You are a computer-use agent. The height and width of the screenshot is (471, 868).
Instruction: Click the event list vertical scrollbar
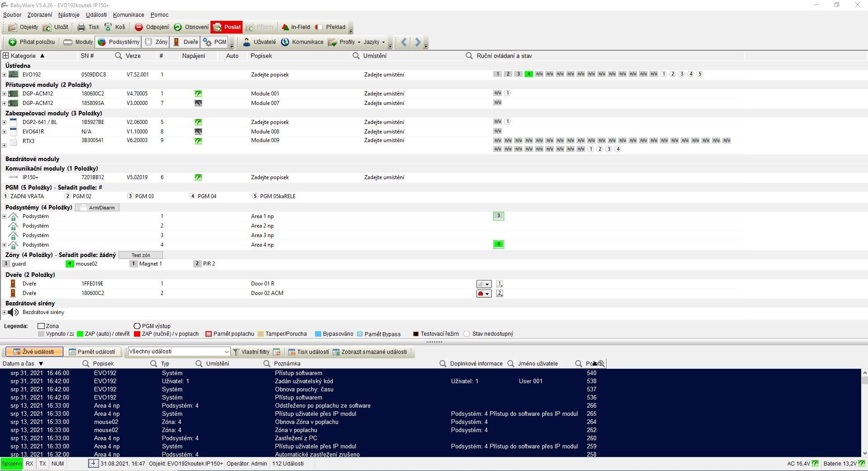[x=864, y=412]
